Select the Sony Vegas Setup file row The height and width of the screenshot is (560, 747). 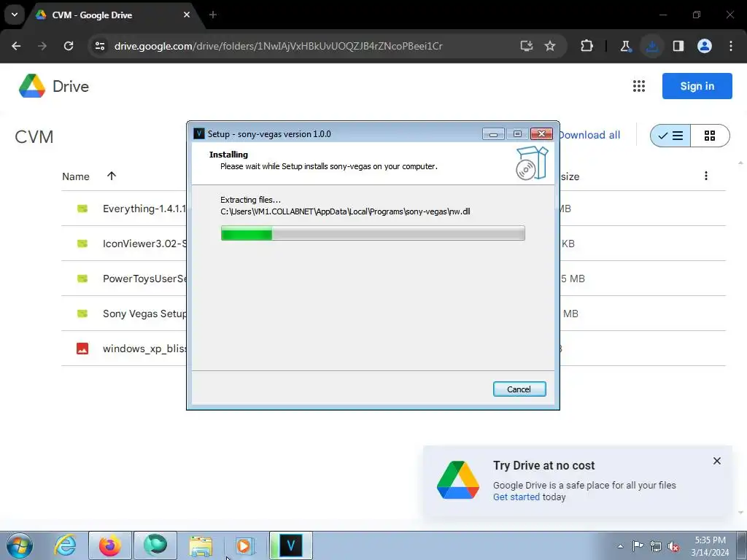(x=393, y=314)
